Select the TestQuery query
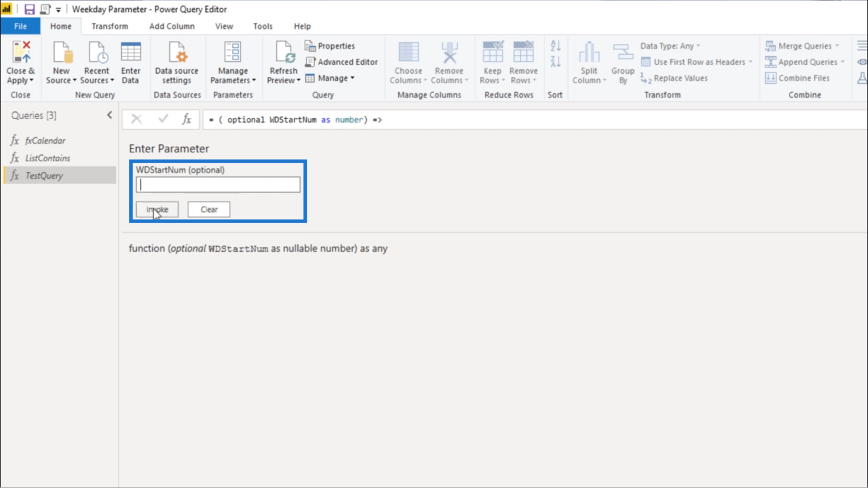The width and height of the screenshot is (868, 488). tap(59, 176)
